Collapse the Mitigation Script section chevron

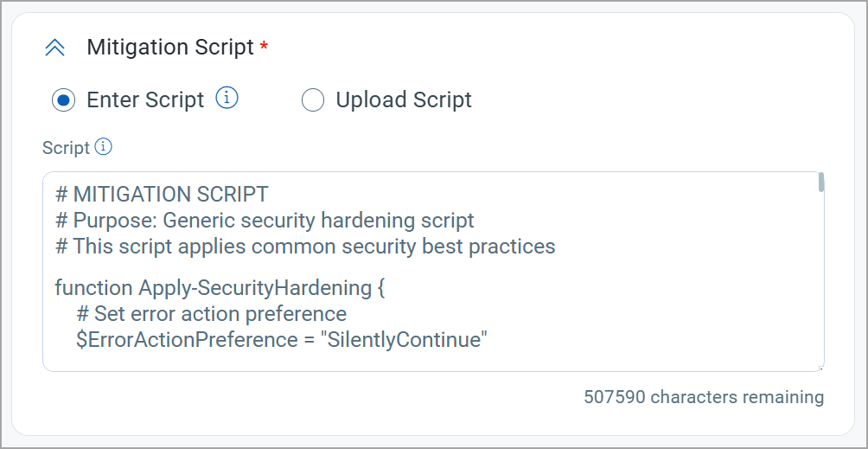pyautogui.click(x=54, y=48)
